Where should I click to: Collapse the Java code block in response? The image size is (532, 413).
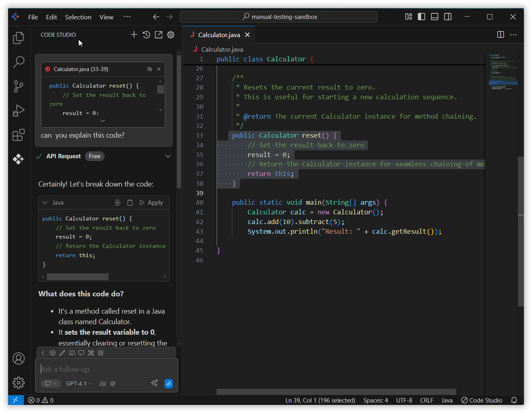pos(45,203)
